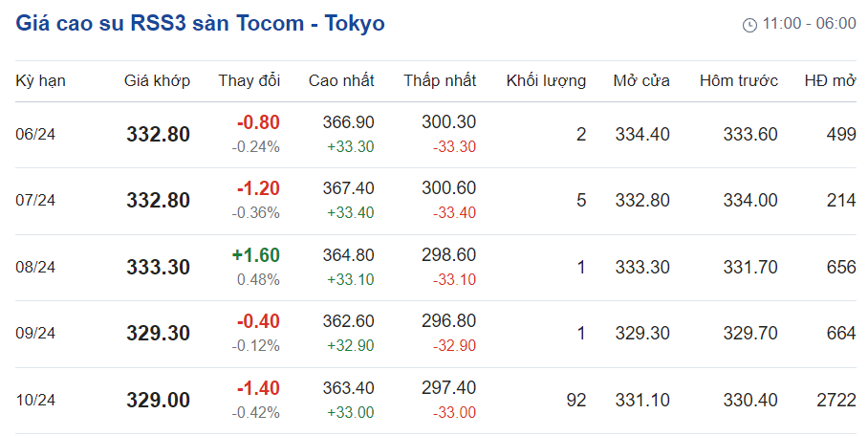
Task: Click the Tocom Tokyo RSS3 rubber title
Action: pyautogui.click(x=200, y=23)
